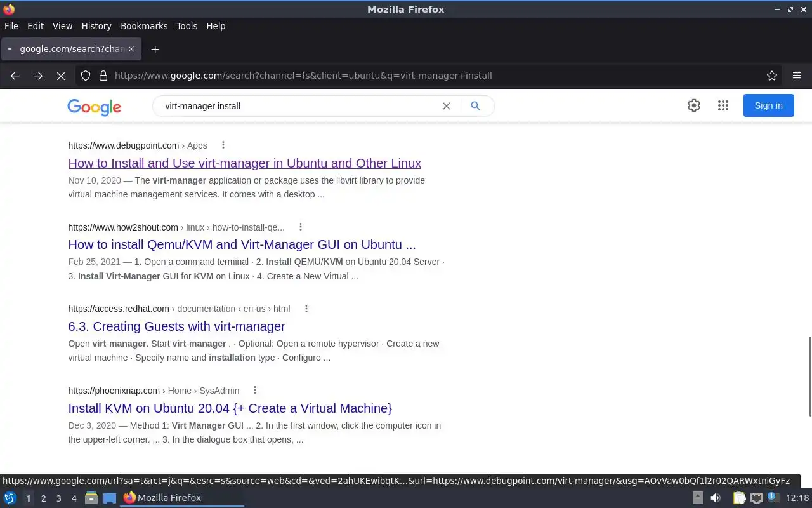Open the Tools menu
Screen dimensions: 812x508
pyautogui.click(x=187, y=26)
